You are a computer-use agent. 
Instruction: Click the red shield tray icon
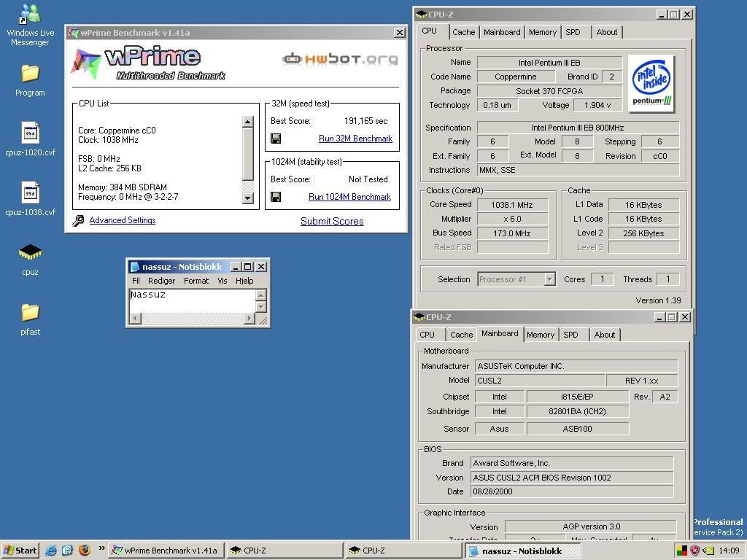click(x=695, y=551)
